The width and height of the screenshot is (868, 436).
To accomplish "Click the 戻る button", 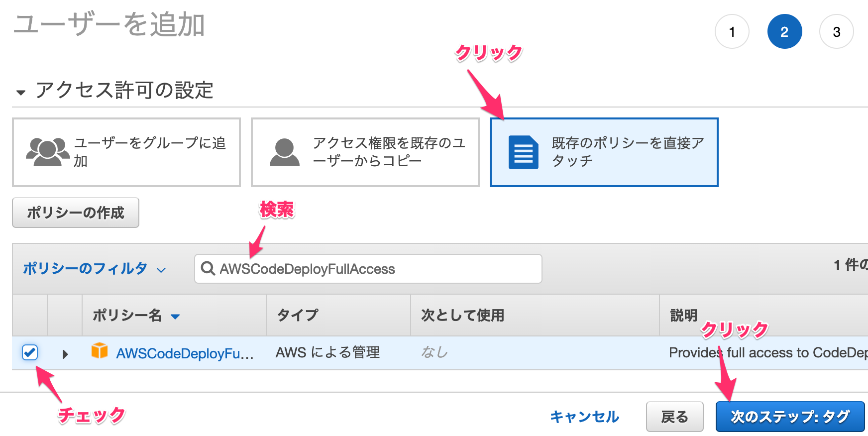I will (x=674, y=417).
